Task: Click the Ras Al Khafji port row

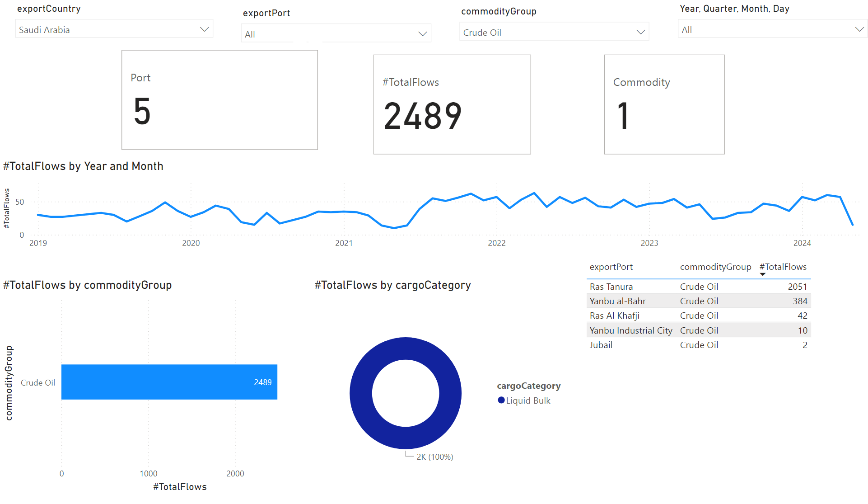Action: pyautogui.click(x=614, y=316)
